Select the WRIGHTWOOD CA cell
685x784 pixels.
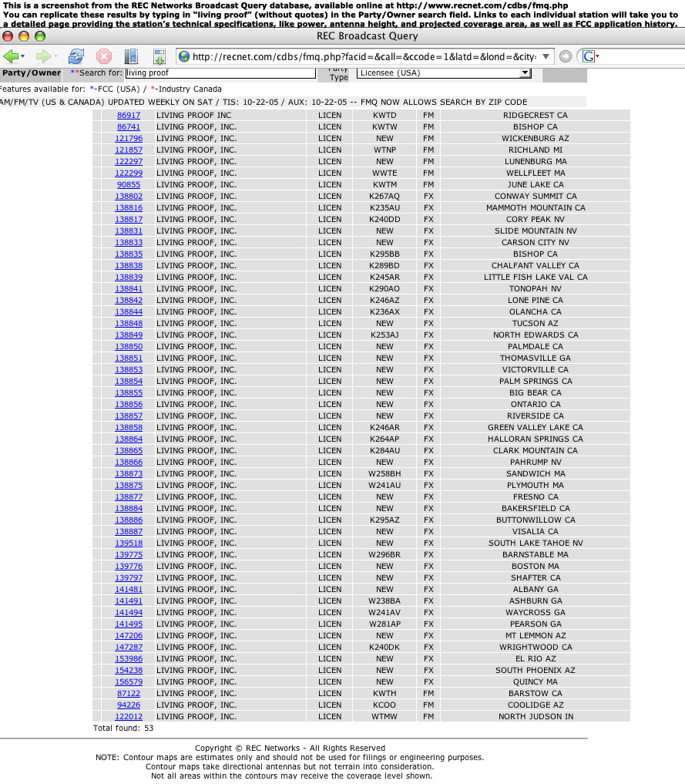coord(535,648)
